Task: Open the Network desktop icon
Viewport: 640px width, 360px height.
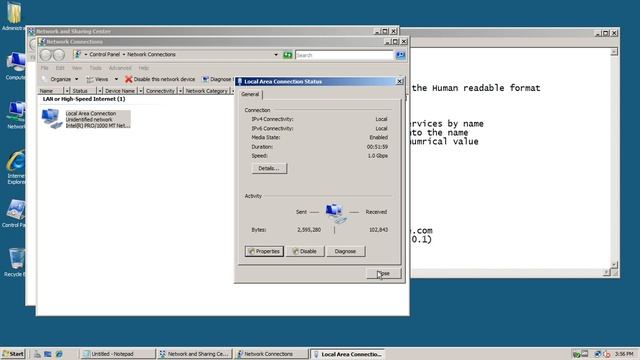Action: pyautogui.click(x=16, y=115)
